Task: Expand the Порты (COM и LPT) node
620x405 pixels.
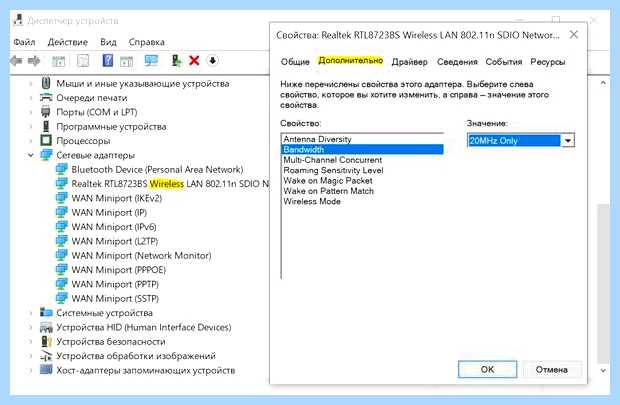Action: [31, 112]
